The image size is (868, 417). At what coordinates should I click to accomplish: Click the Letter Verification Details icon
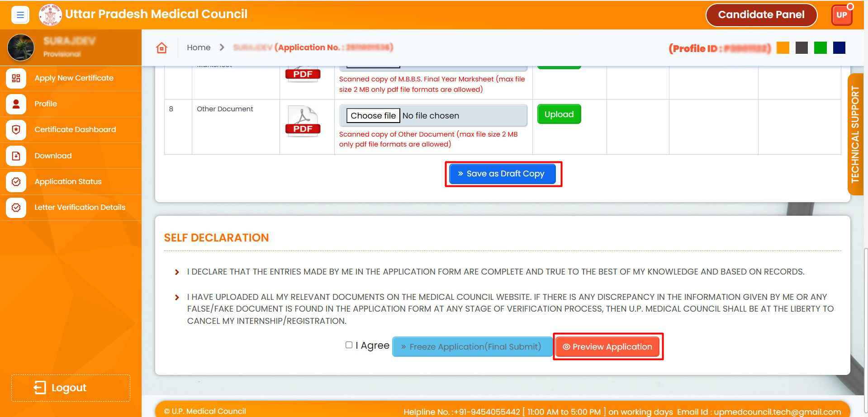(16, 208)
